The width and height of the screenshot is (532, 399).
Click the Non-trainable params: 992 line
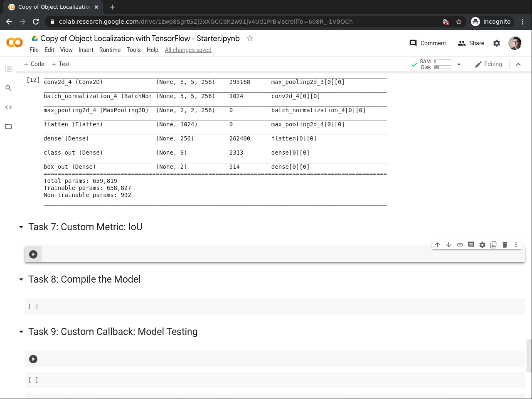pos(87,195)
